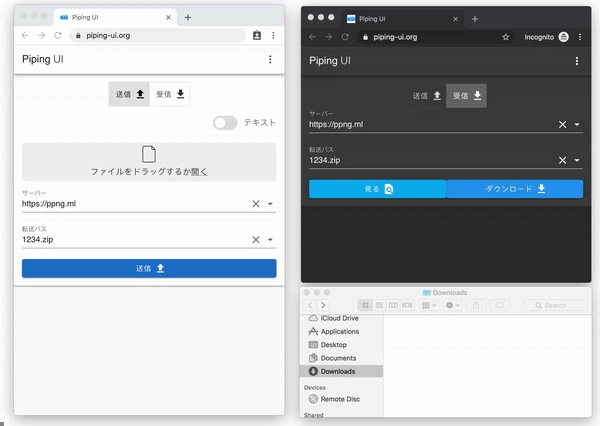
Task: Select Documents in Finder sidebar
Action: click(x=341, y=358)
